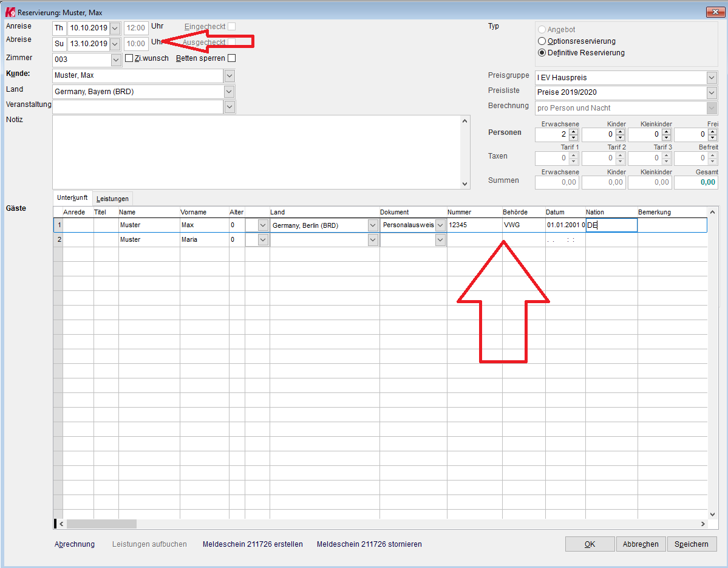Click the Dokument column header

[x=413, y=212]
